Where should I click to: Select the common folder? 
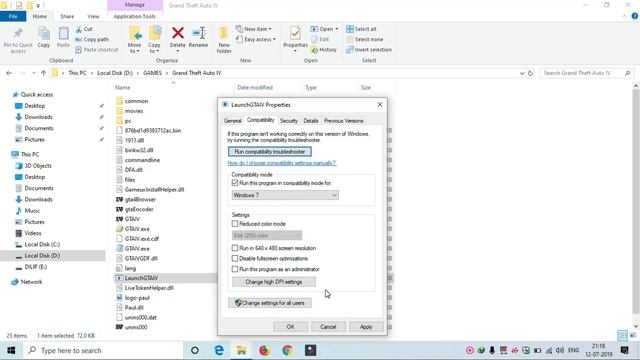136,101
